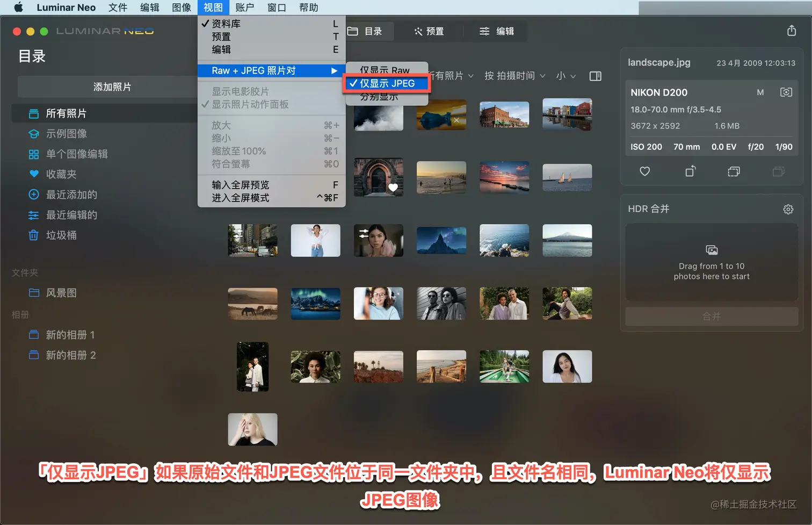Switch to the 预置 tab
This screenshot has width=812, height=525.
click(x=429, y=31)
